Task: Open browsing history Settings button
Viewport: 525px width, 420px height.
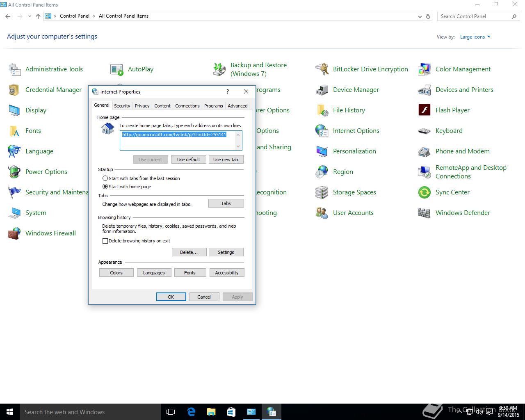Action: coord(226,252)
